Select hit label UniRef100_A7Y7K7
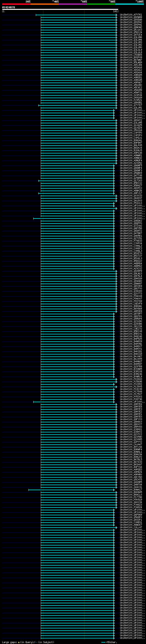This screenshot has height=644, width=146. click(x=131, y=105)
